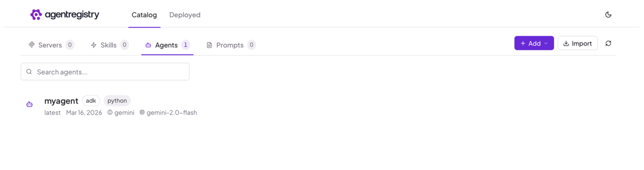The width and height of the screenshot is (644, 170).
Task: Select the Catalog tab
Action: (x=144, y=15)
